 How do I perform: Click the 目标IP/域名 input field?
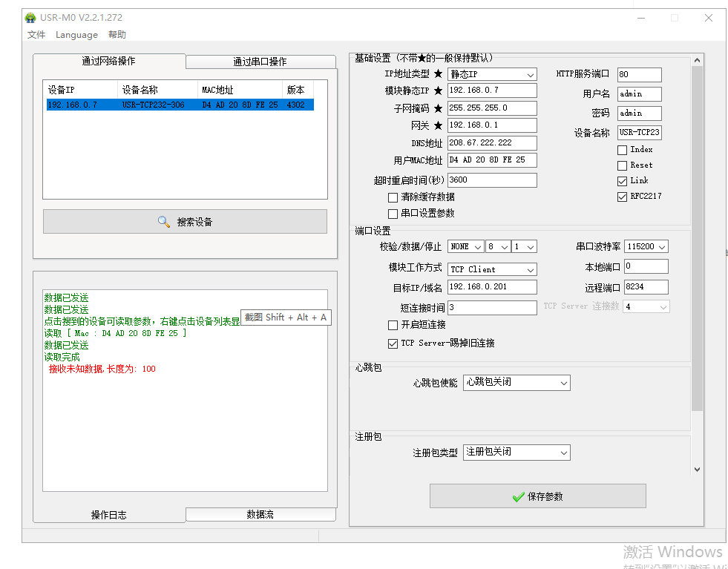click(x=491, y=287)
